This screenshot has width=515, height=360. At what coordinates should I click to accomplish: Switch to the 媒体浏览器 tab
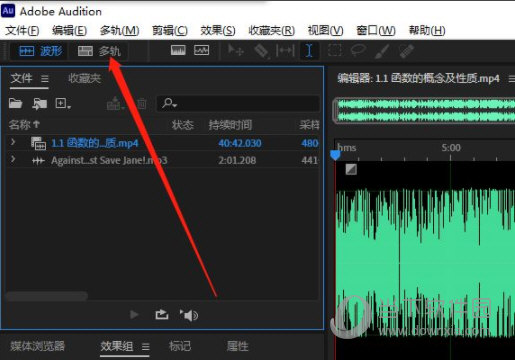pos(37,346)
